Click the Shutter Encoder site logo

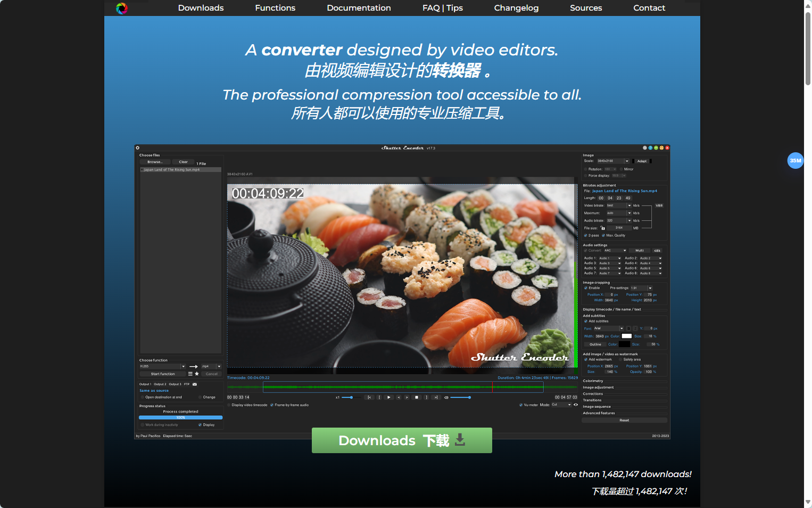(122, 9)
